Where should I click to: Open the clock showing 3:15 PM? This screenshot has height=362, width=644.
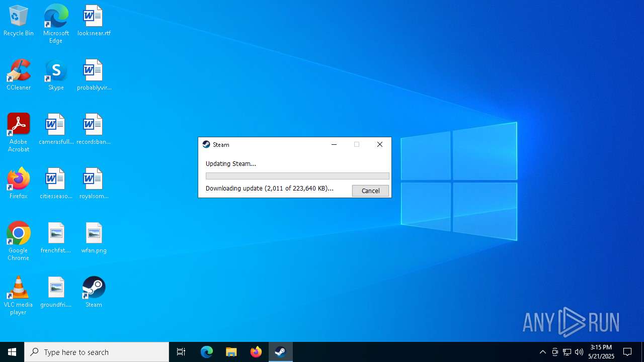pos(601,352)
